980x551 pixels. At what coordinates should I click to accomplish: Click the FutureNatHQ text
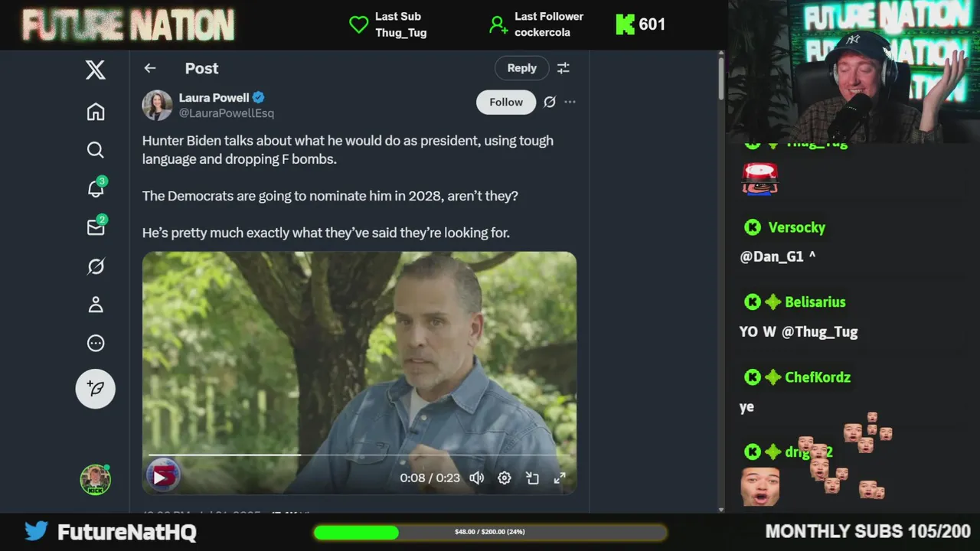tap(127, 532)
